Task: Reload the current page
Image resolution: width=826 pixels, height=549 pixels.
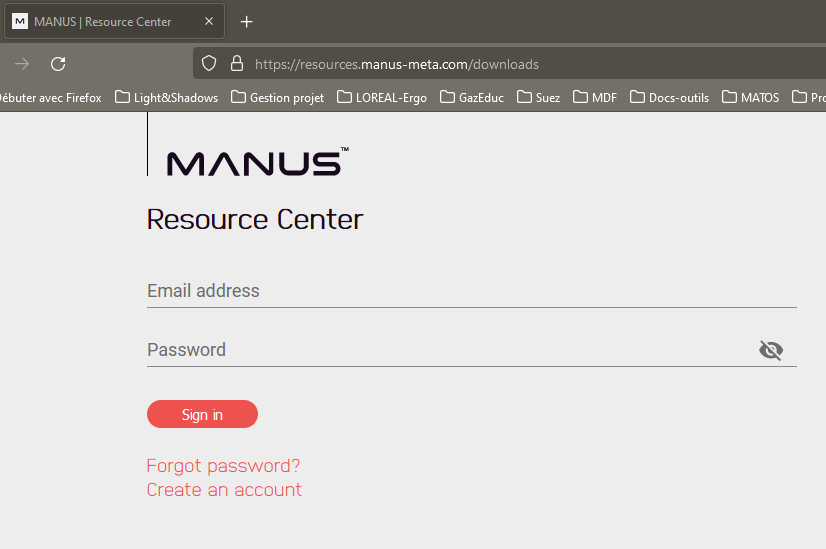Action: coord(58,64)
